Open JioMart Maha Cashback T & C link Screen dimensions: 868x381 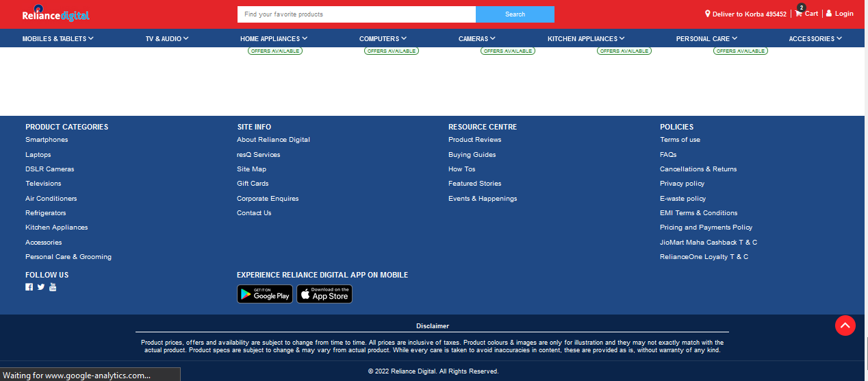pos(709,243)
